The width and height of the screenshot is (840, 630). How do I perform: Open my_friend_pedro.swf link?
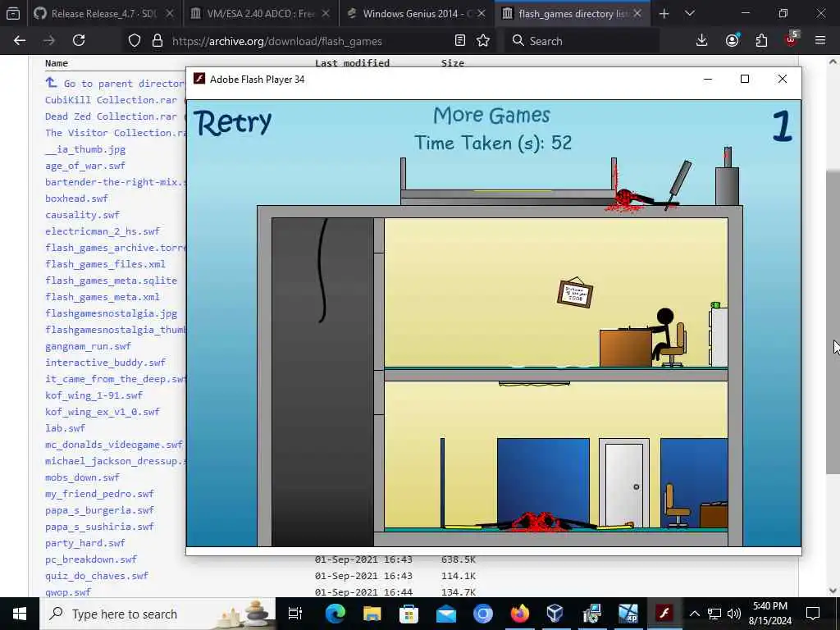(99, 494)
